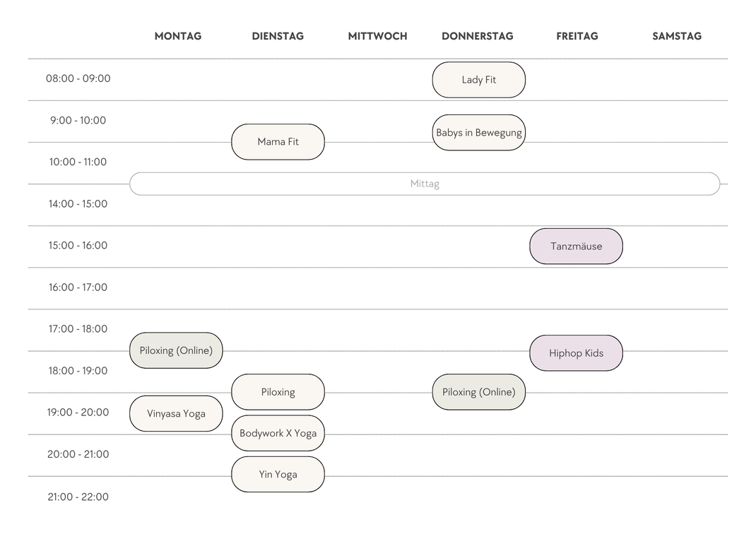Open the Vinyasa Yoga class
The width and height of the screenshot is (756, 534).
click(176, 413)
